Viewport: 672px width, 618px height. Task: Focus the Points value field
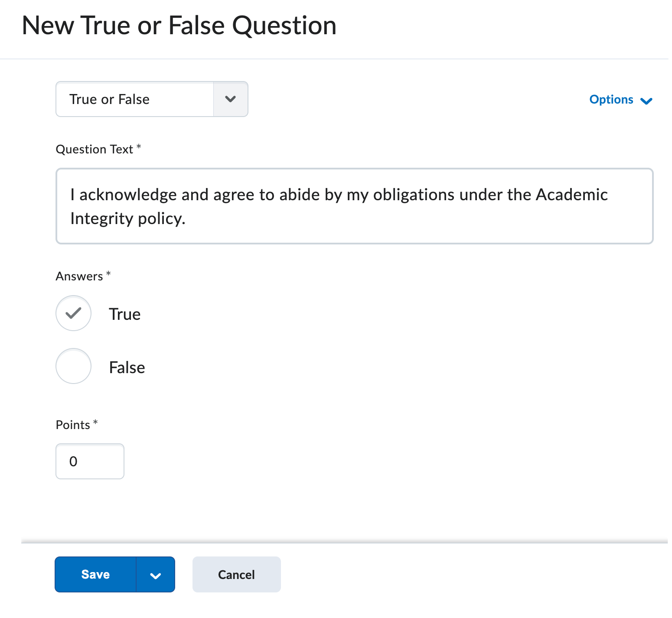coord(90,462)
